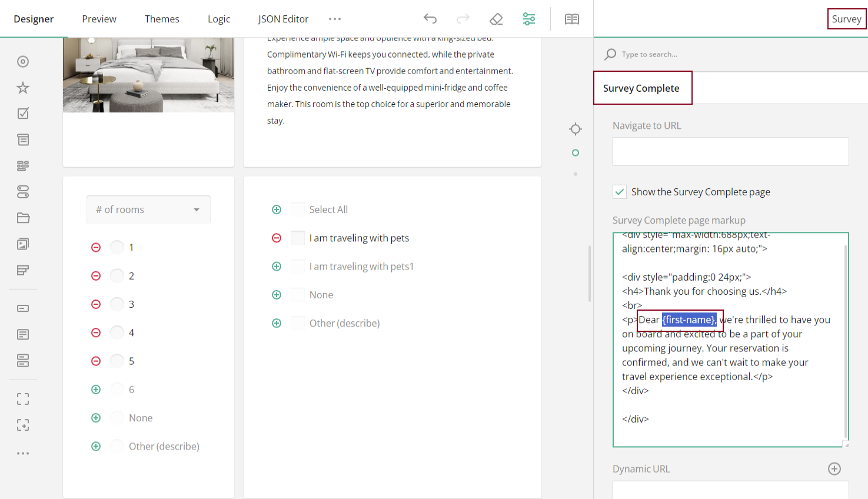This screenshot has width=868, height=499.
Task: Pick the Rating star tool from the toolbox
Action: pos(22,87)
